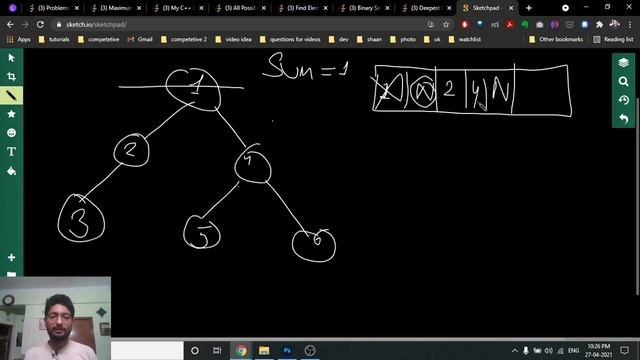
Task: Open the competetive bookmark folder
Action: (x=98, y=39)
